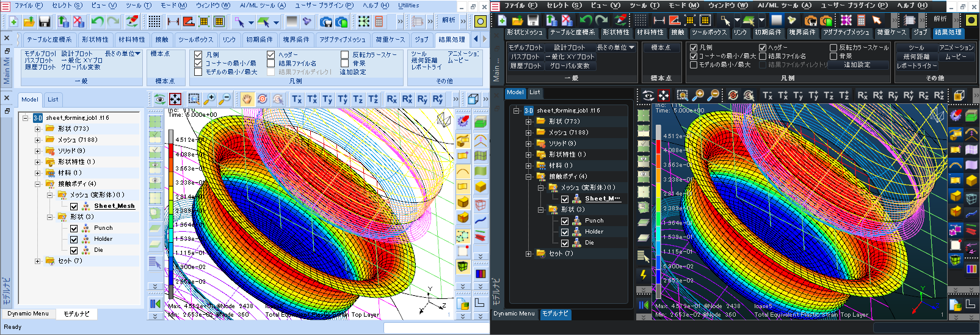This screenshot has width=980, height=335.
Task: Enable モデルの最小/最大 checkbox in the dark-theme ribbon
Action: (x=694, y=64)
